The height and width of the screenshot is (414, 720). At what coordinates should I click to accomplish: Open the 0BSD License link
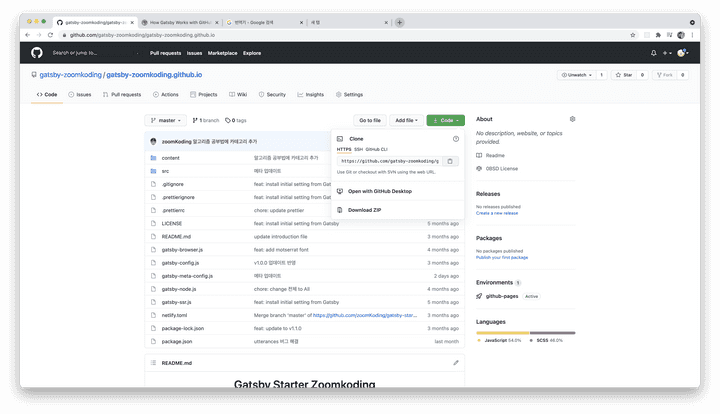(x=497, y=169)
